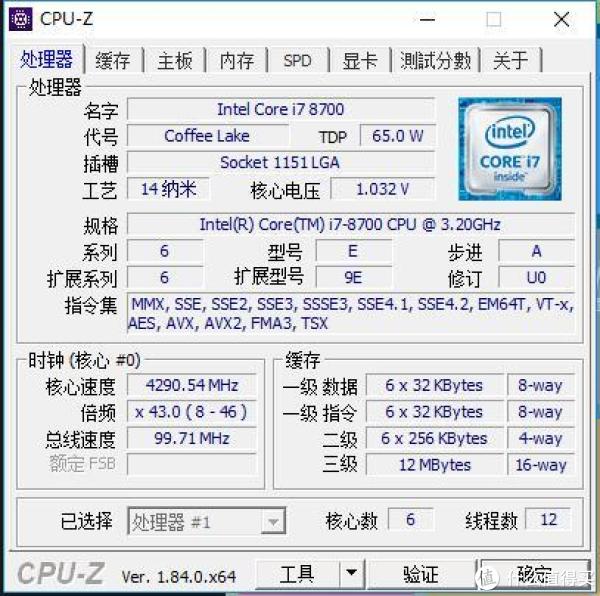Screen dimensions: 600x596
Task: Click the CPU-Z app icon in title bar
Action: [x=21, y=19]
